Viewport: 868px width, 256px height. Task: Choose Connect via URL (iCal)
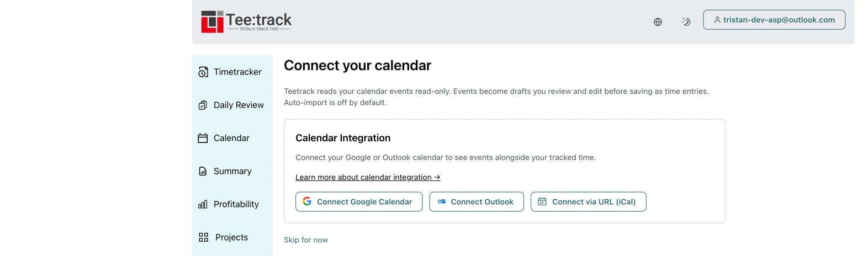point(589,202)
